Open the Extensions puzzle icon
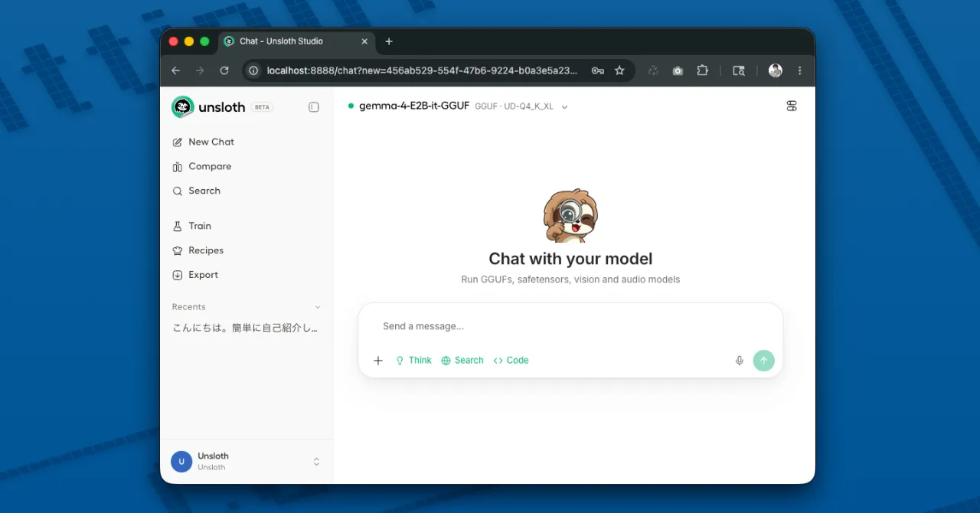980x513 pixels. coord(702,70)
